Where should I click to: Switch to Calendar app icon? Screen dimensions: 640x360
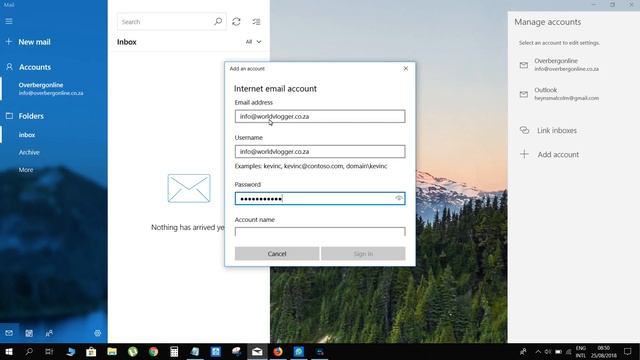(x=29, y=333)
